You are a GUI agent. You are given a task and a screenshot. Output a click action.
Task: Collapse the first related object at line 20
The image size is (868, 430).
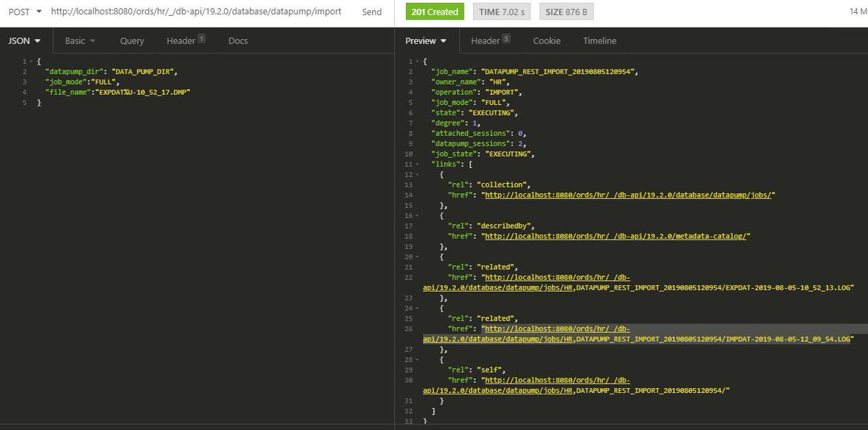(418, 257)
